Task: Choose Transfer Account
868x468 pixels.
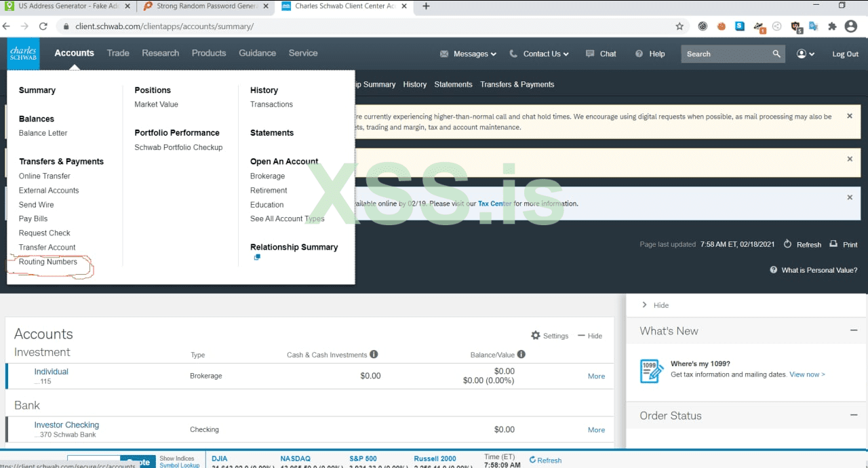Action: point(47,248)
